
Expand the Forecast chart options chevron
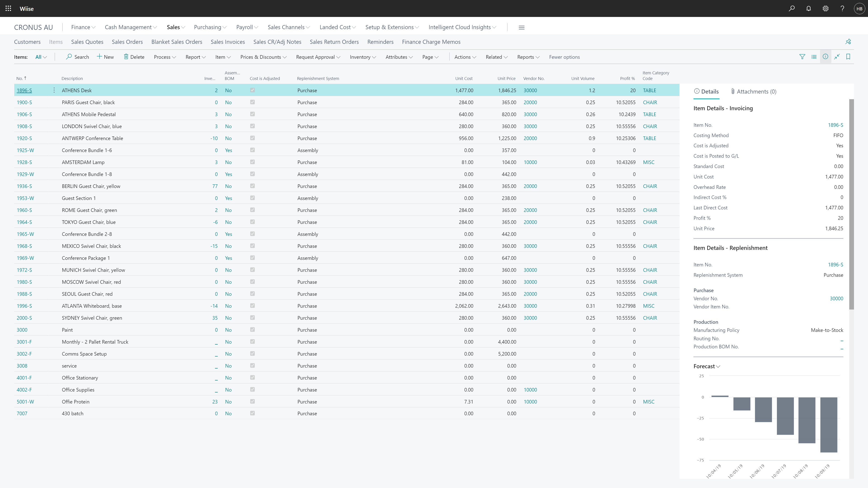(718, 366)
